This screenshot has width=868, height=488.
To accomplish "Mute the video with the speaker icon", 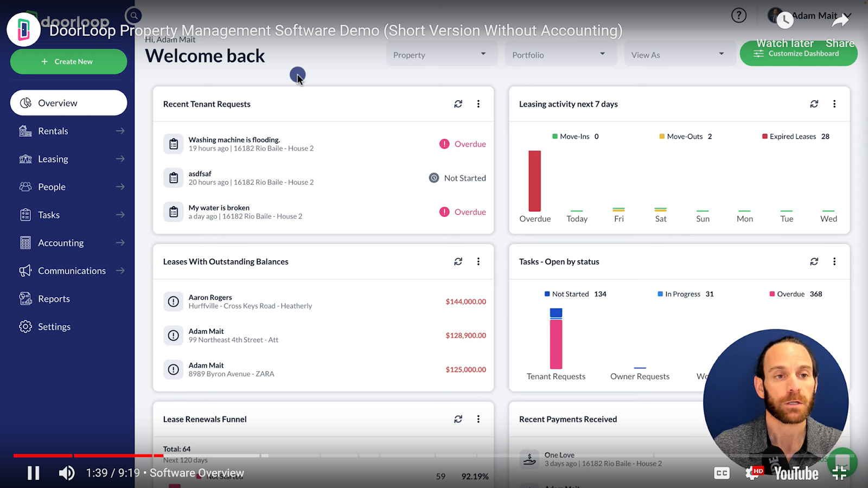I will [x=67, y=473].
